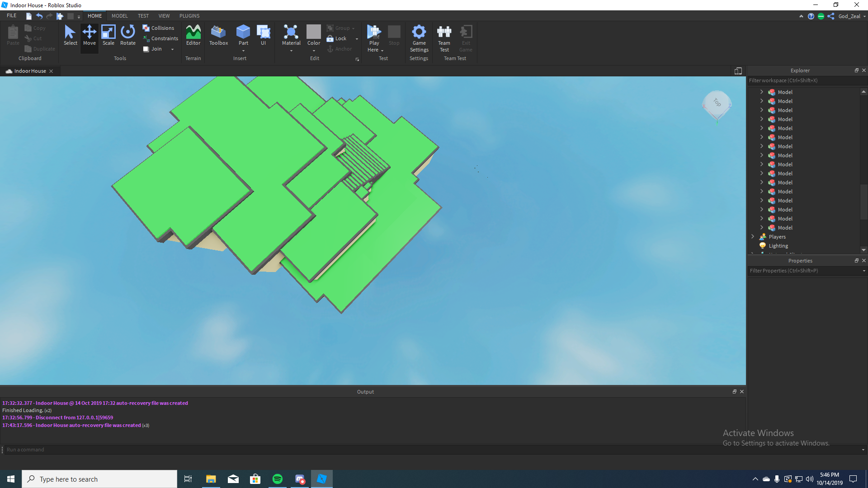Open the Color swatch picker

click(x=313, y=33)
